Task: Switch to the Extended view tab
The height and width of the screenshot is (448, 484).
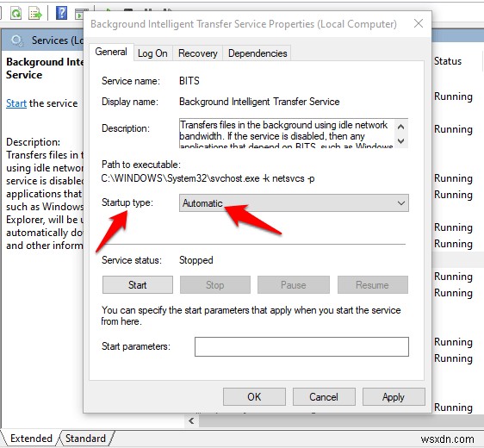Action: [31, 439]
